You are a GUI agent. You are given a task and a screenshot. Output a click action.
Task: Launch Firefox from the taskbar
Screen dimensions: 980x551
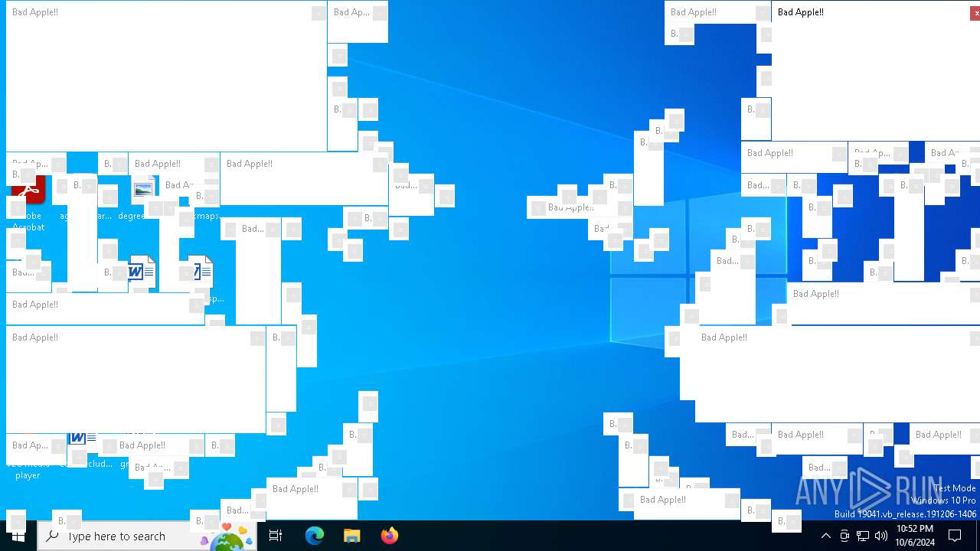tap(389, 536)
